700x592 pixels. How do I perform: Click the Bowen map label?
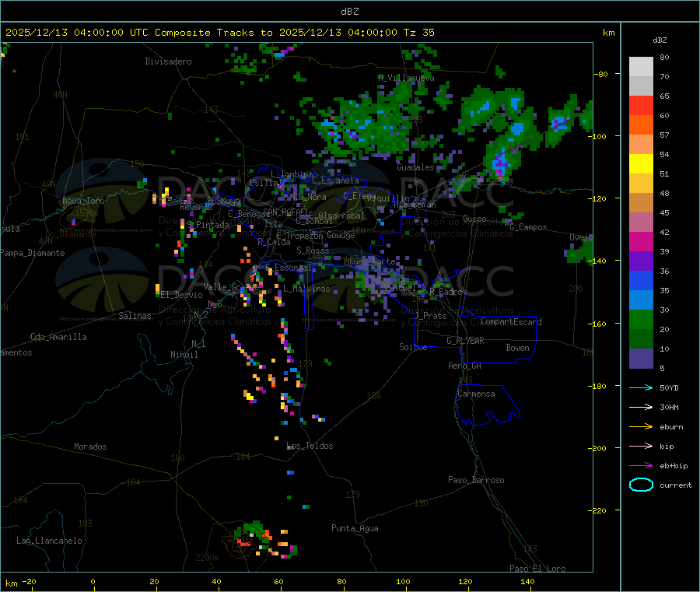(518, 348)
